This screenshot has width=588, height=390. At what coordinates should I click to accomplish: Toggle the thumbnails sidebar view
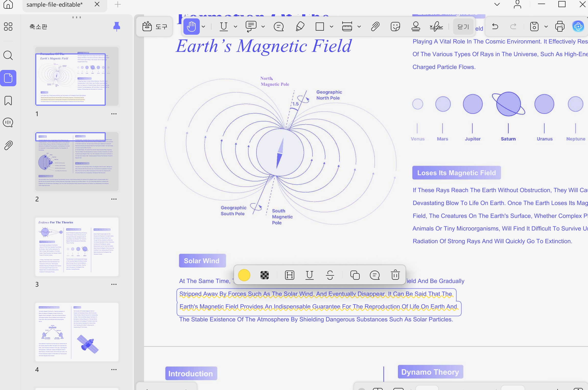coord(8,78)
